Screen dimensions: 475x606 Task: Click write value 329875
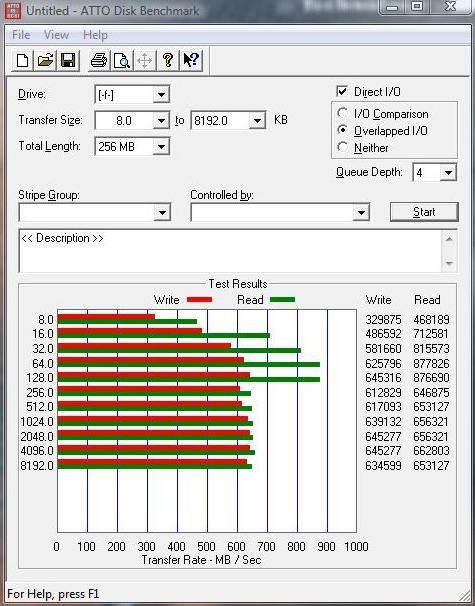click(x=383, y=320)
